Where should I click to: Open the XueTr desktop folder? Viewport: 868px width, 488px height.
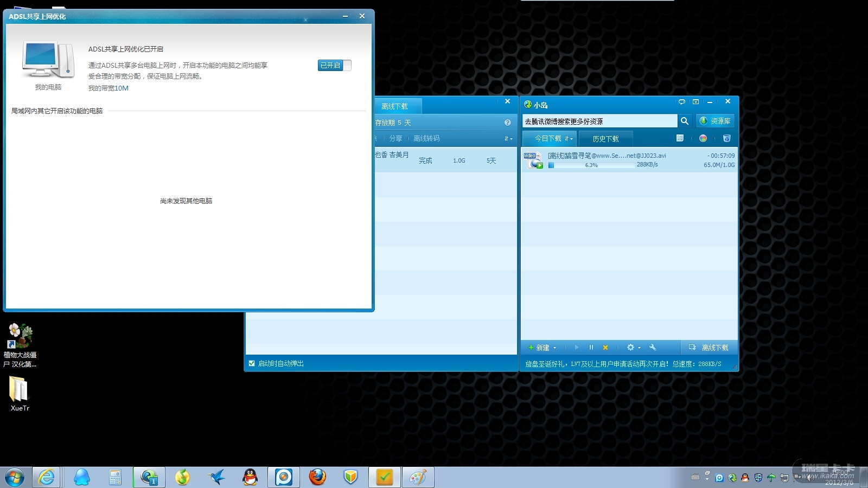tap(20, 394)
